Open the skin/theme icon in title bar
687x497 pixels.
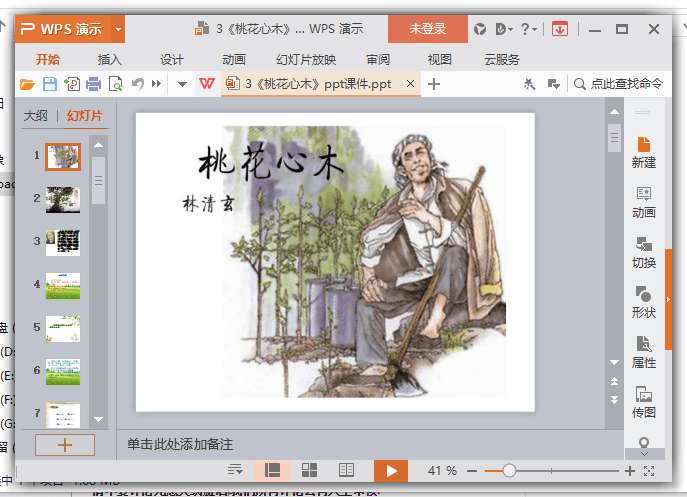pyautogui.click(x=480, y=29)
